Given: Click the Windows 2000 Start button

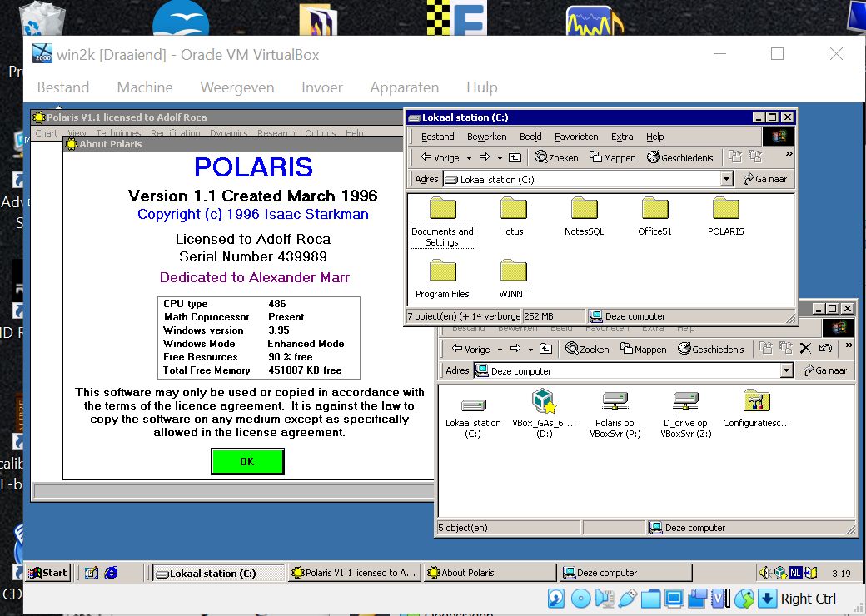Looking at the screenshot, I should click(48, 573).
